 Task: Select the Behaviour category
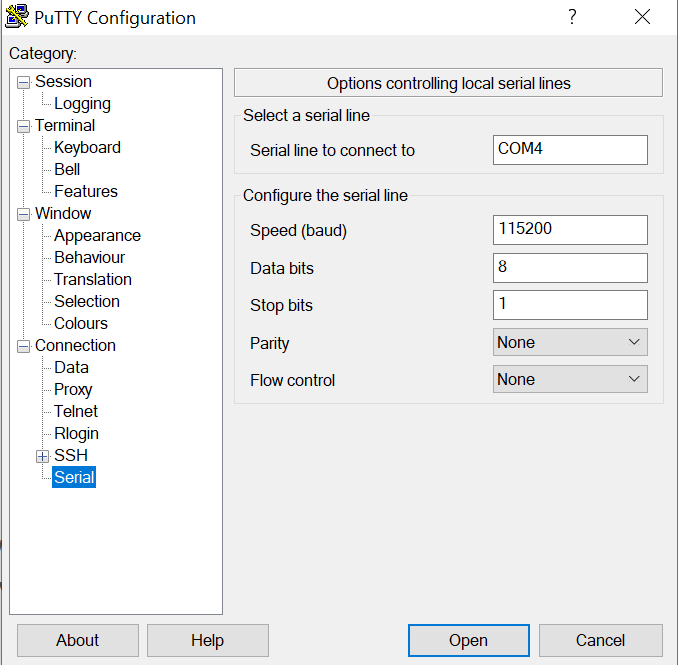(x=90, y=257)
